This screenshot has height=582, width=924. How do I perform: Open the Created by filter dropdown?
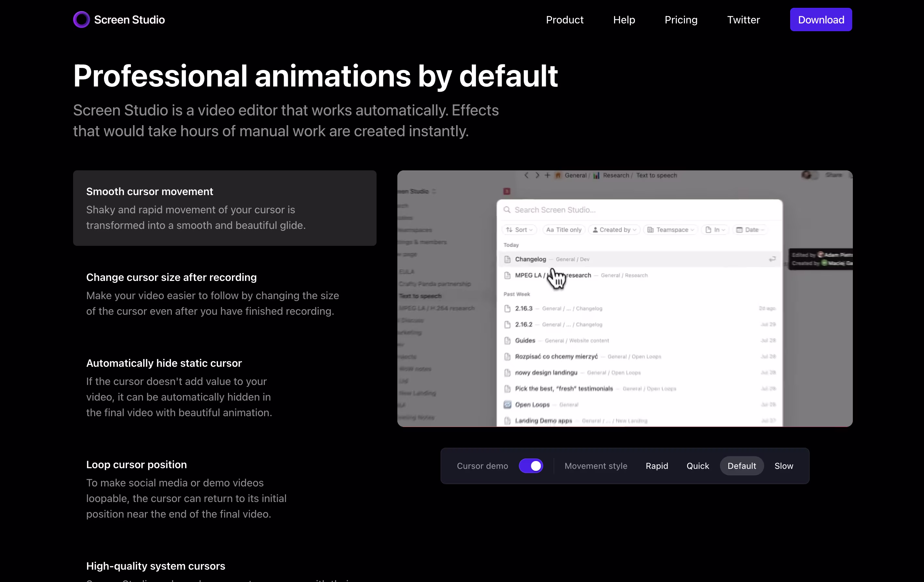tap(614, 230)
